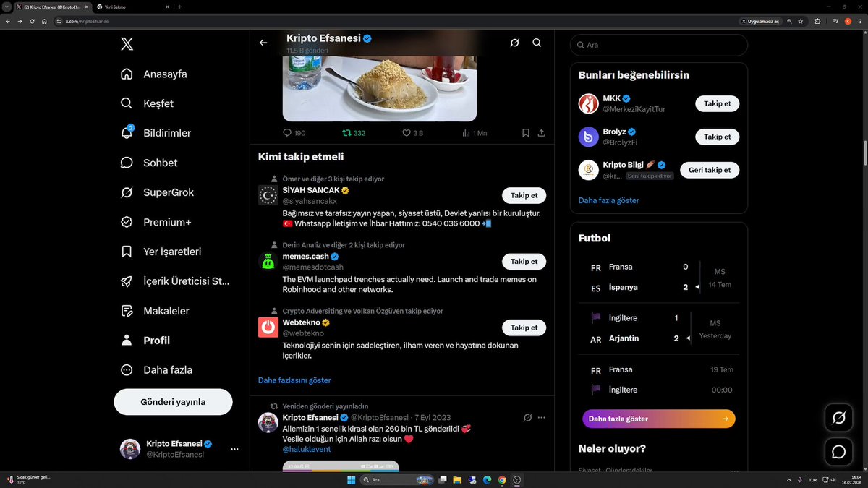Click the search icon in profile header

tap(537, 43)
